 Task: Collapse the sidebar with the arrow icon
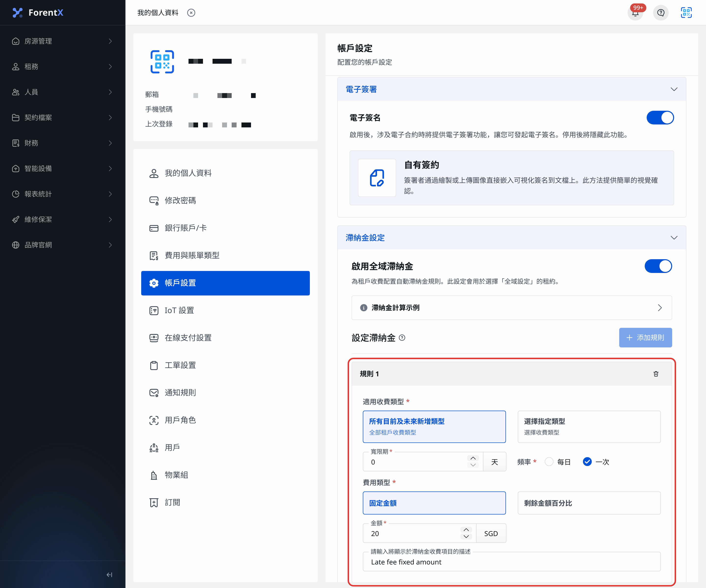click(x=109, y=575)
